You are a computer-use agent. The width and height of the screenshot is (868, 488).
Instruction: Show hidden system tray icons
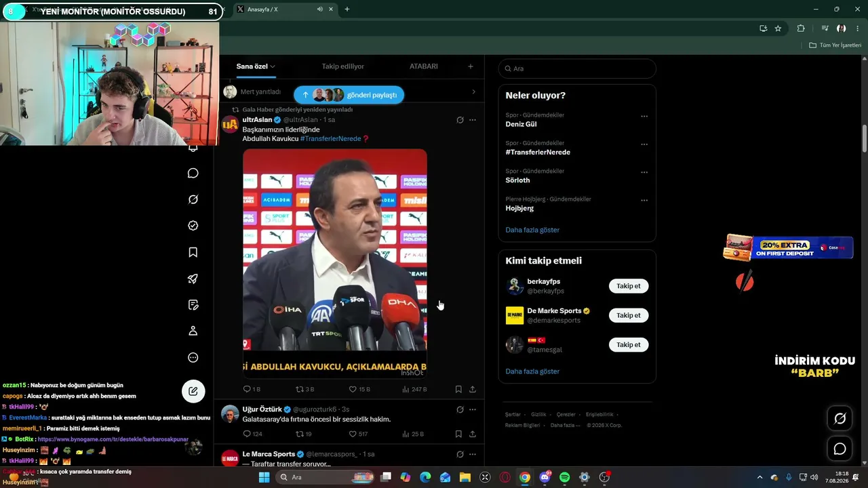pos(759,477)
